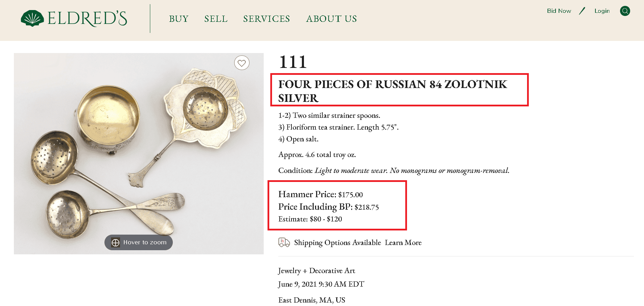The width and height of the screenshot is (644, 306).
Task: Open the BUY menu
Action: pyautogui.click(x=178, y=19)
